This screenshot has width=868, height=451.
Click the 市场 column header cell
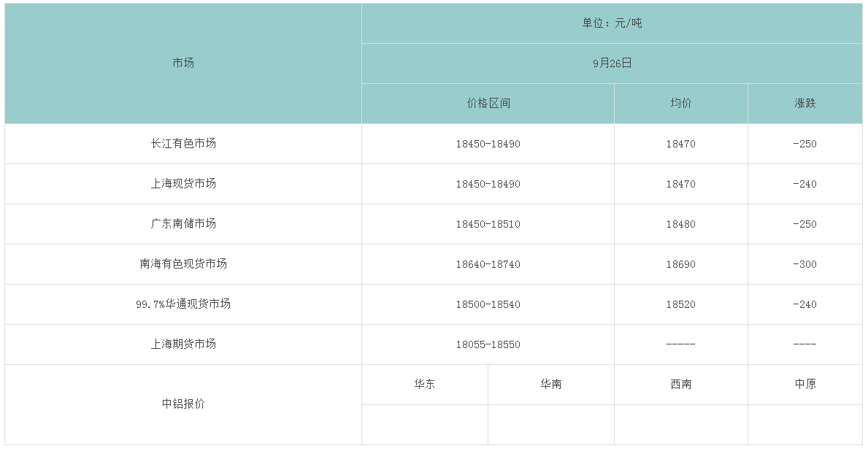(183, 63)
